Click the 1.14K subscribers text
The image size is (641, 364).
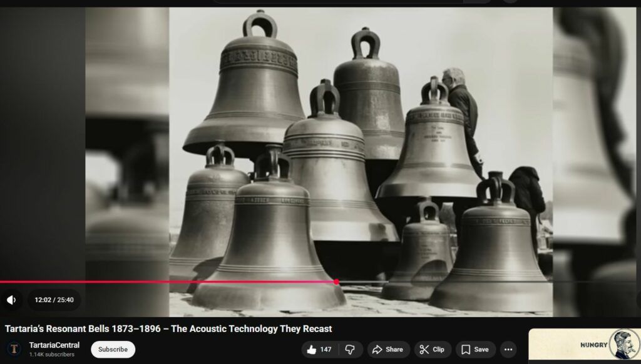coord(51,355)
